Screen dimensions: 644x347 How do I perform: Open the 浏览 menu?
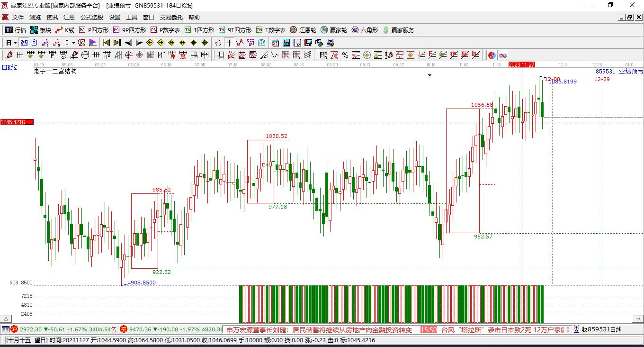[x=35, y=18]
